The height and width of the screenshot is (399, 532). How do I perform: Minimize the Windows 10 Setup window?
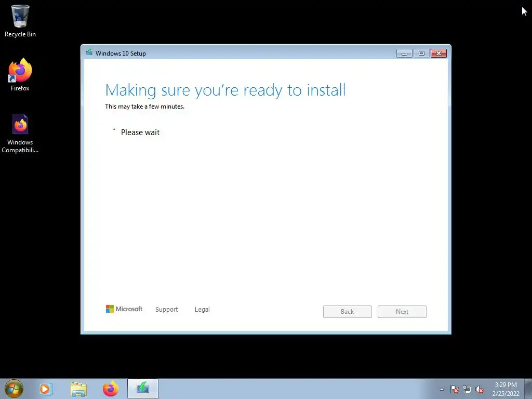[404, 54]
